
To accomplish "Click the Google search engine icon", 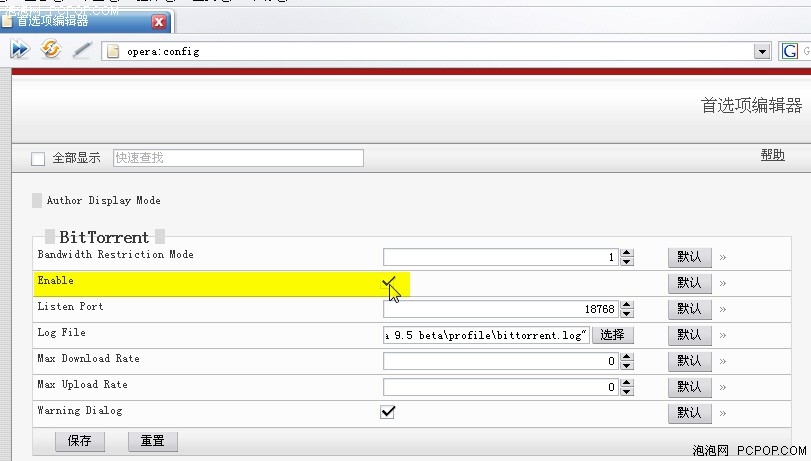I will coord(789,51).
